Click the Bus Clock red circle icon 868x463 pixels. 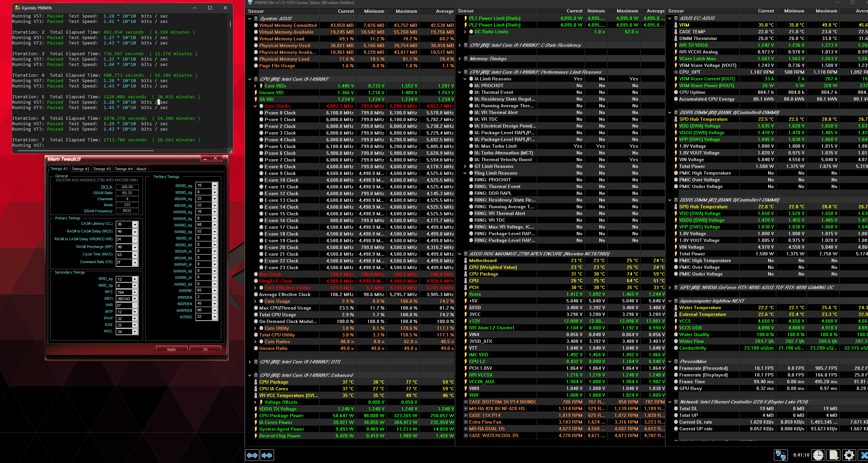coord(256,275)
